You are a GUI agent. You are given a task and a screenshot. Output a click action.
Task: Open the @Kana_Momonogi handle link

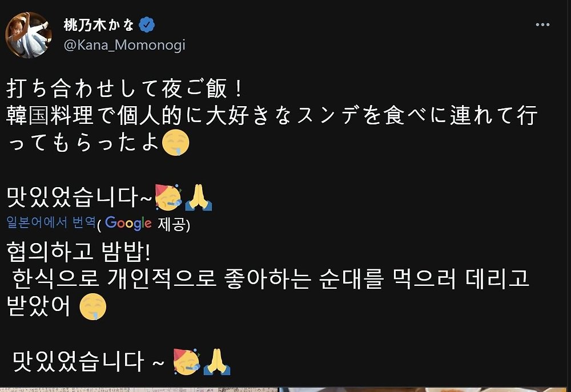click(124, 45)
